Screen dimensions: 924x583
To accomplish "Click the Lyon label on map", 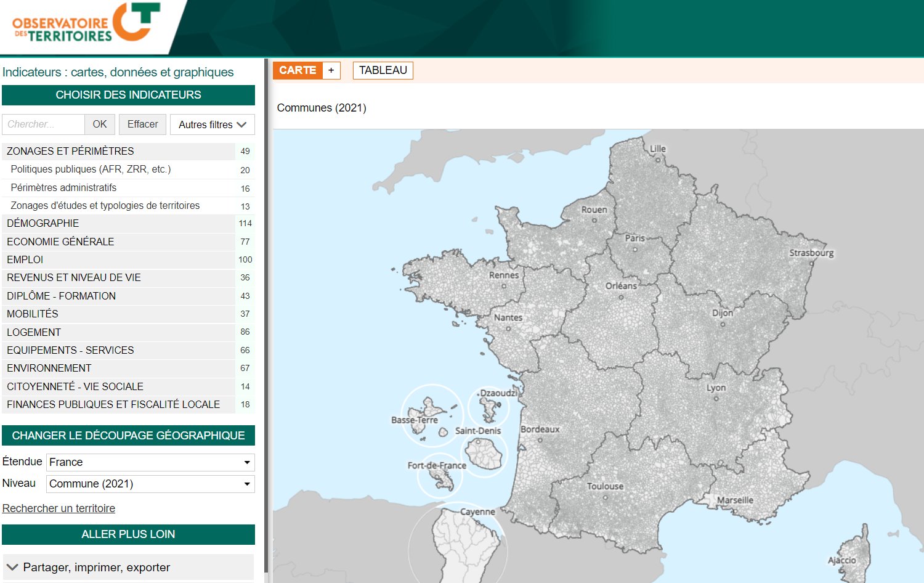I will click(716, 388).
